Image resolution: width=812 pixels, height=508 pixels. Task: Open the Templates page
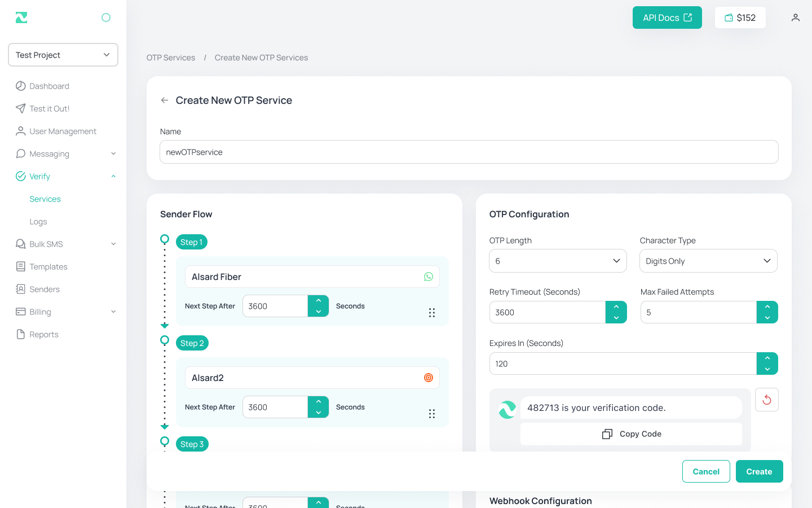pyautogui.click(x=48, y=266)
